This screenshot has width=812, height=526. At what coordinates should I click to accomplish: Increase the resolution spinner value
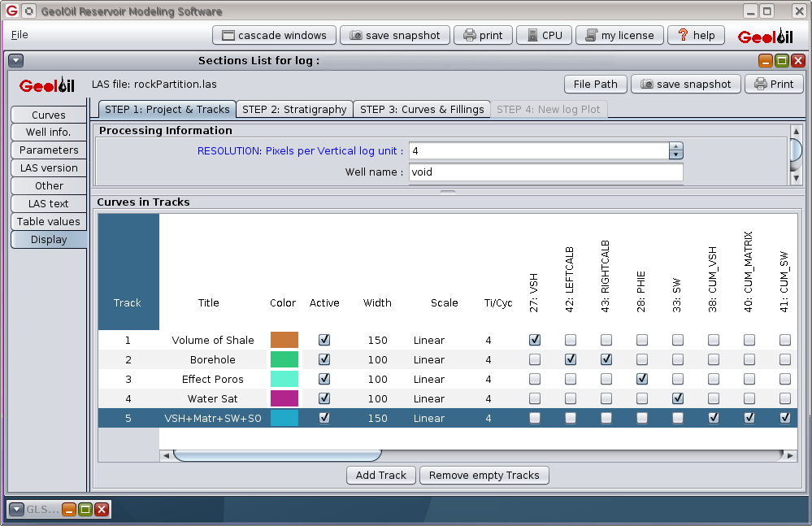(675, 146)
